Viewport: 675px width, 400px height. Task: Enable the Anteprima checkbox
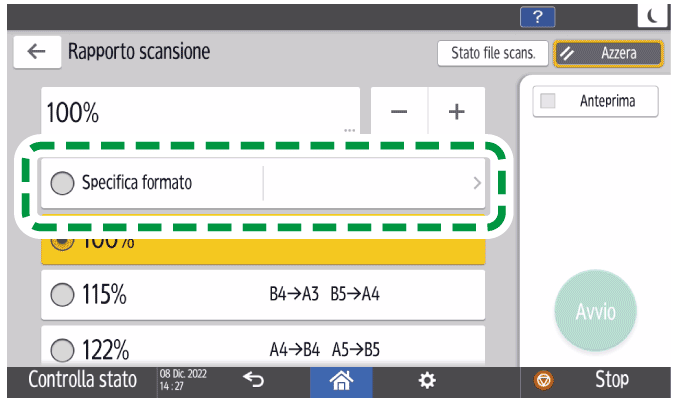tap(547, 102)
